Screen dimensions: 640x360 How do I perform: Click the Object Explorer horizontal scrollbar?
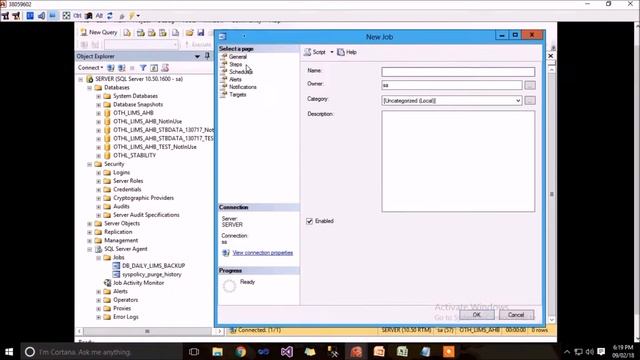coord(147,331)
